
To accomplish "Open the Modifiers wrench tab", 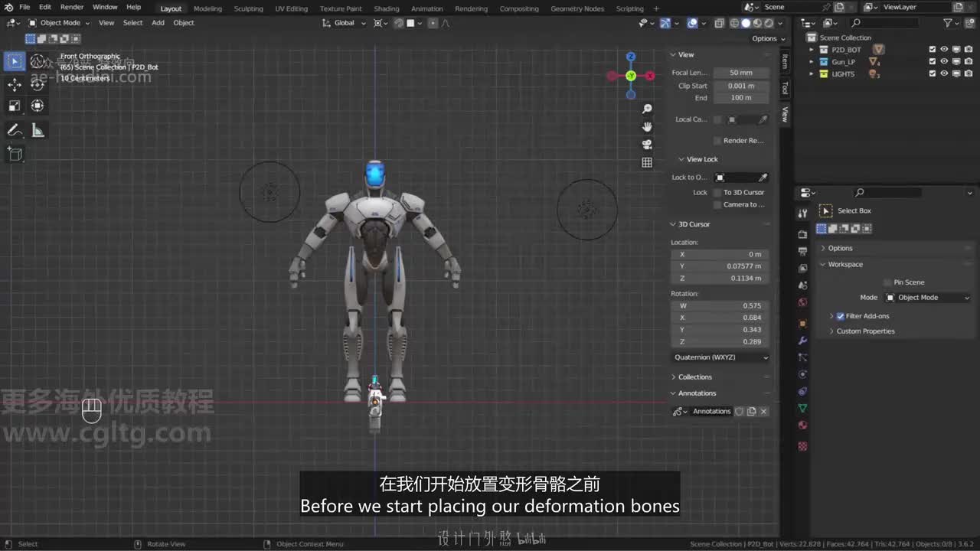I will coord(802,341).
